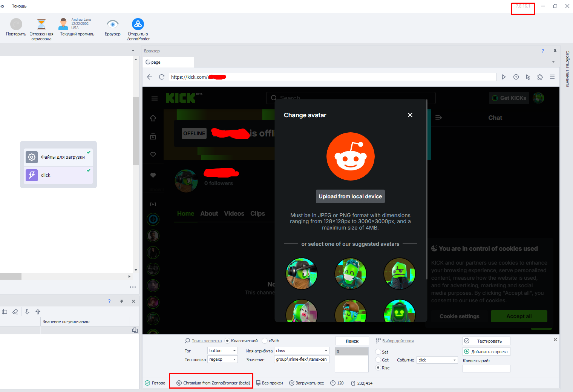Expand the left panel dropdown arrow
Viewport: 573px width, 392px height.
click(133, 51)
